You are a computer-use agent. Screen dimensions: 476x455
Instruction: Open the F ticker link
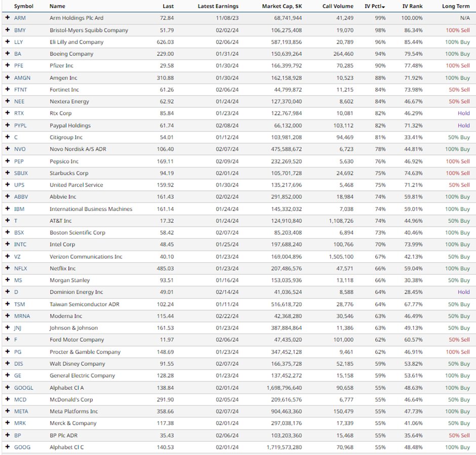pos(16,340)
